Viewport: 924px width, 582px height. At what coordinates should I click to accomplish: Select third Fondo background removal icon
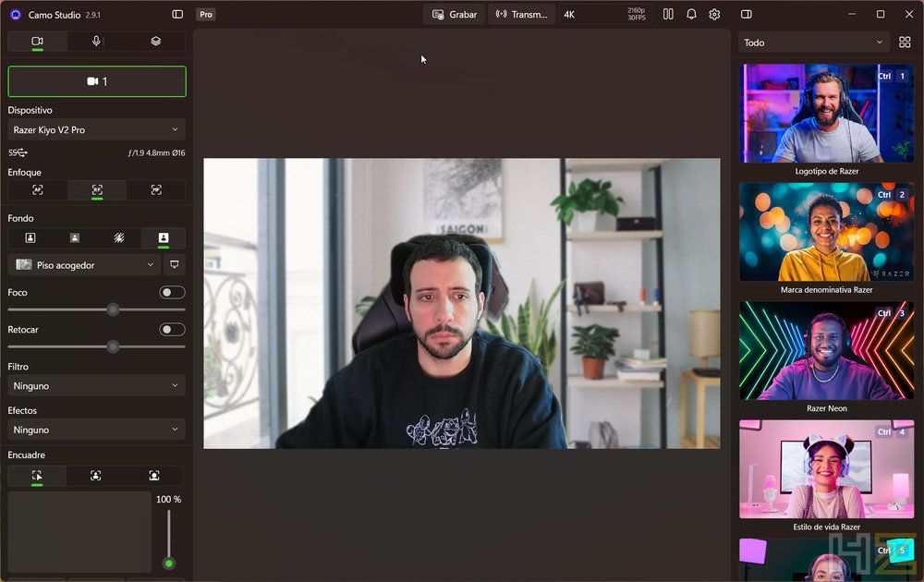[x=119, y=238]
